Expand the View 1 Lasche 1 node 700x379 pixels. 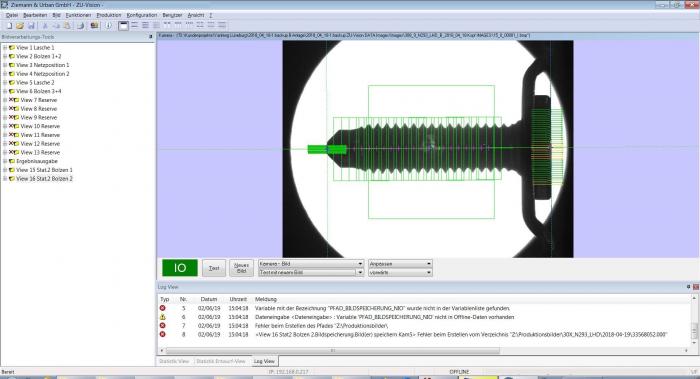pos(4,47)
